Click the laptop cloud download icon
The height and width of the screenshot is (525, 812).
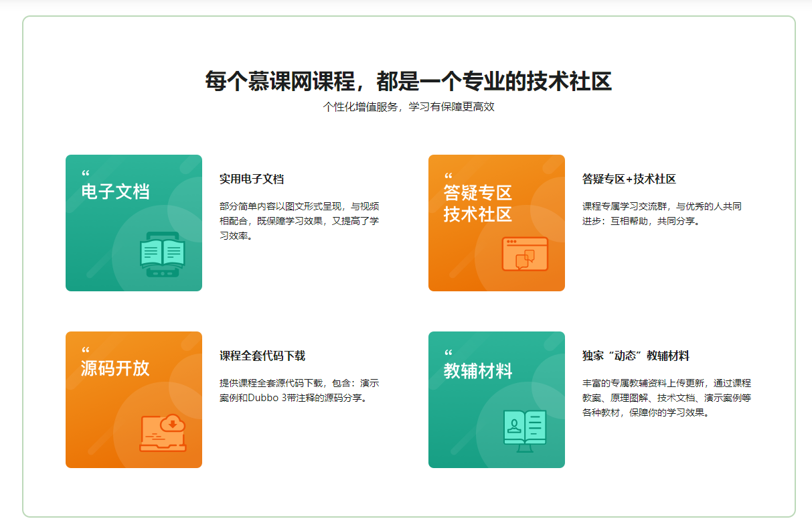coord(163,433)
